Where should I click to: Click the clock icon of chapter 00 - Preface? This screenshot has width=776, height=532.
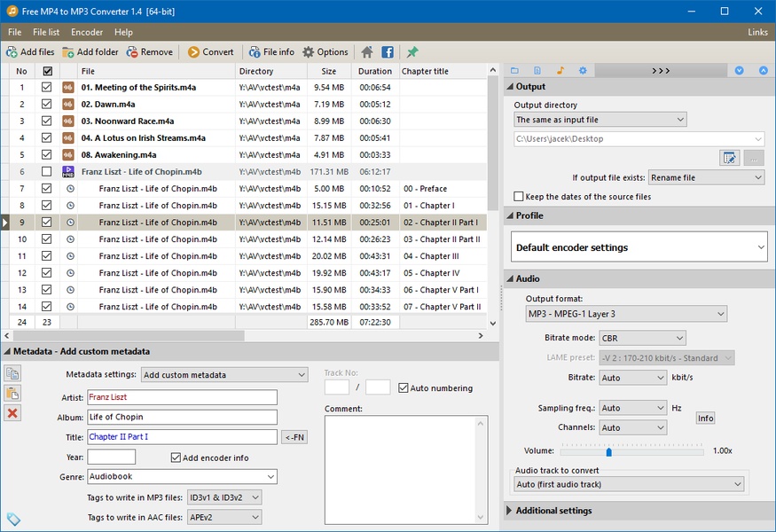tap(70, 189)
